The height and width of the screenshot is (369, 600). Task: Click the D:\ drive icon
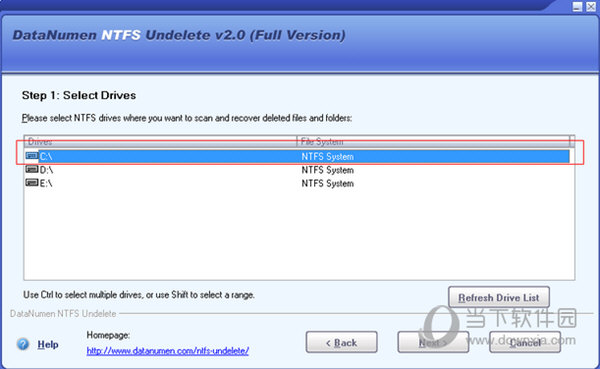tap(32, 169)
